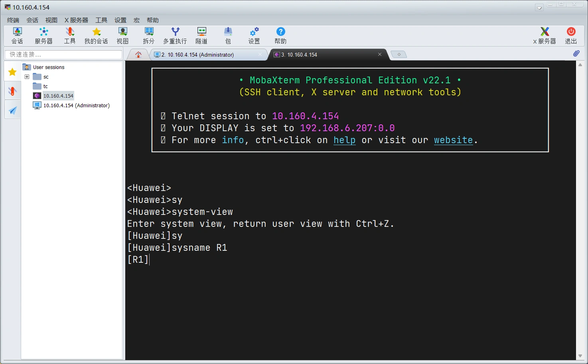Expand the sc folder in sessions tree
The width and height of the screenshot is (588, 364).
(27, 77)
